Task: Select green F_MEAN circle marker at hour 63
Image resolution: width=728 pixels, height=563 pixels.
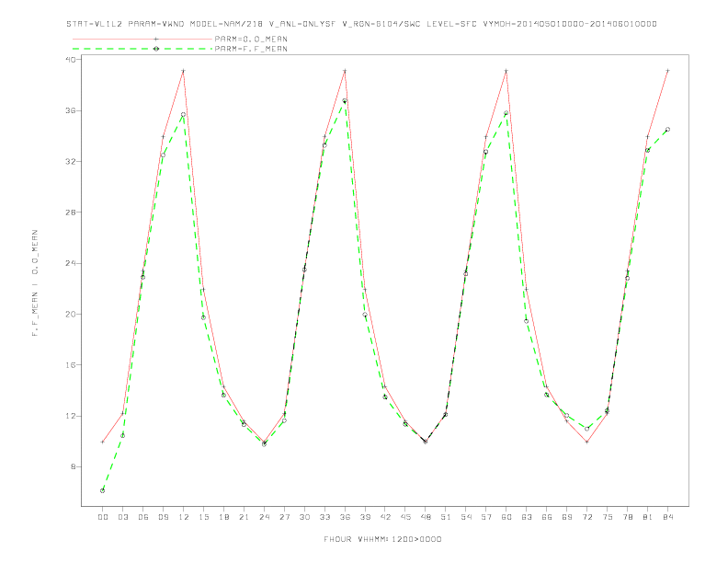Action: coord(527,321)
